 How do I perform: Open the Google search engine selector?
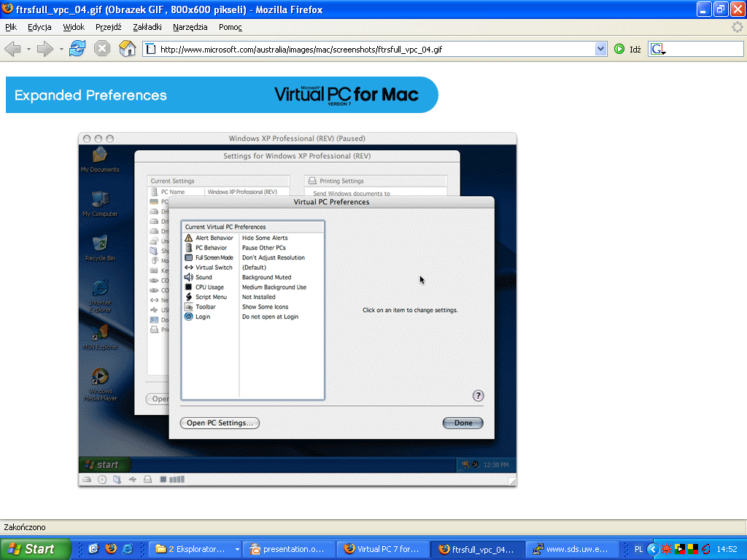pyautogui.click(x=659, y=49)
